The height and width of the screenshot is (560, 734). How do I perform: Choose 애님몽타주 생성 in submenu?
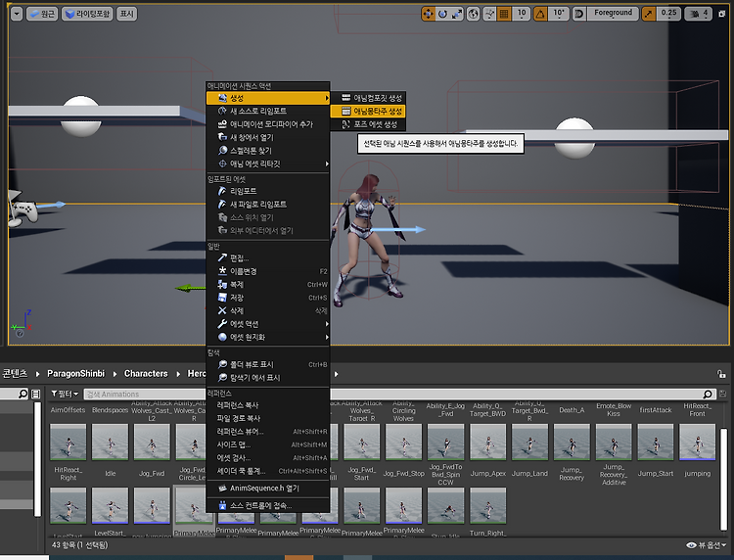click(367, 111)
